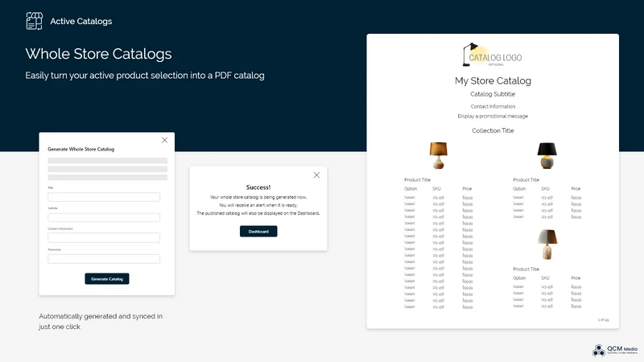Focus the Contact Information input field

coord(104,237)
